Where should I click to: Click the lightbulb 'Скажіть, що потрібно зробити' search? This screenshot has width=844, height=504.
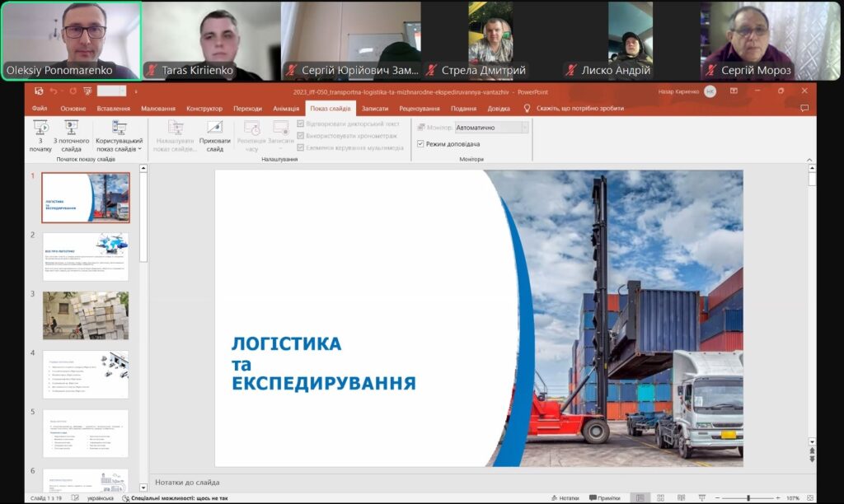[574, 108]
